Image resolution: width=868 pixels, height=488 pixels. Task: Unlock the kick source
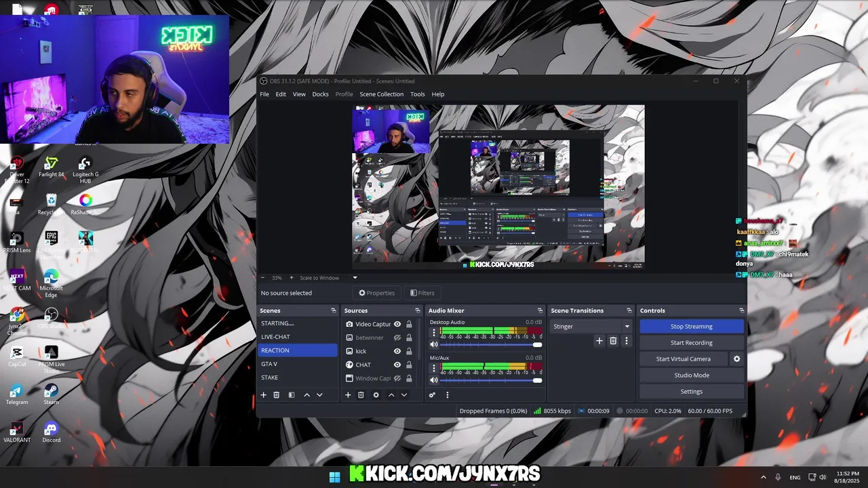tap(409, 351)
